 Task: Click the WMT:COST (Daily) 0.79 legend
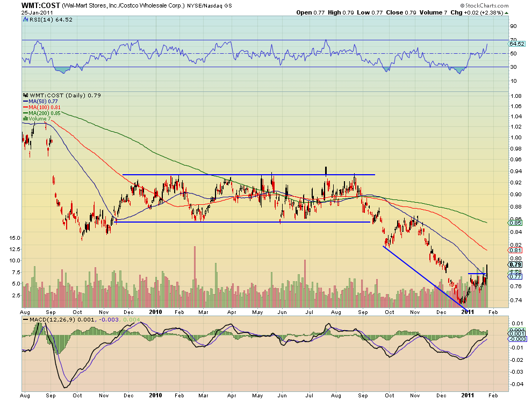[x=65, y=95]
